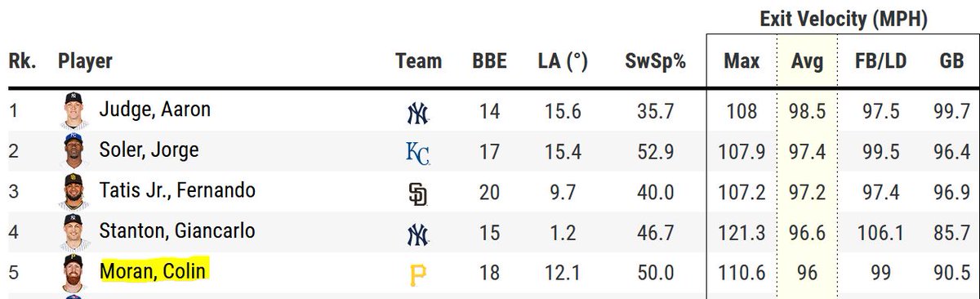Sort by the Max exit velocity header
The image size is (980, 299).
(x=742, y=61)
